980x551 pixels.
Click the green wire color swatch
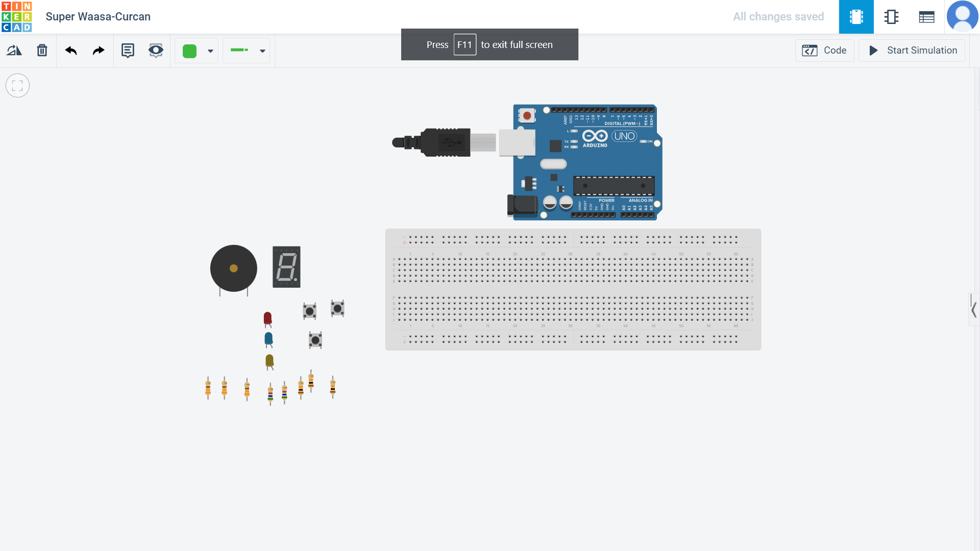pos(190,51)
